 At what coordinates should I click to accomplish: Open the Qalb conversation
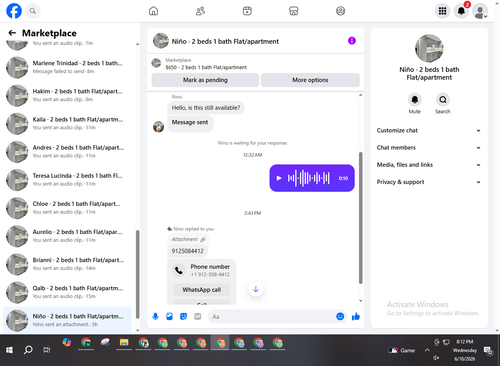click(x=67, y=292)
